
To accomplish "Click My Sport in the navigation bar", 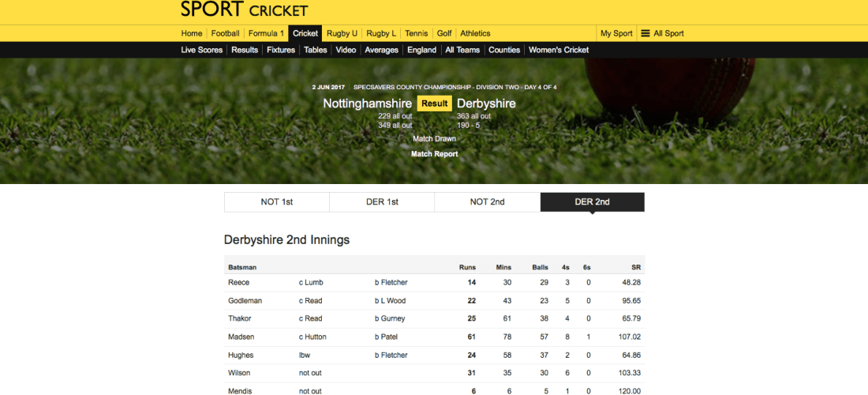I will pos(616,33).
